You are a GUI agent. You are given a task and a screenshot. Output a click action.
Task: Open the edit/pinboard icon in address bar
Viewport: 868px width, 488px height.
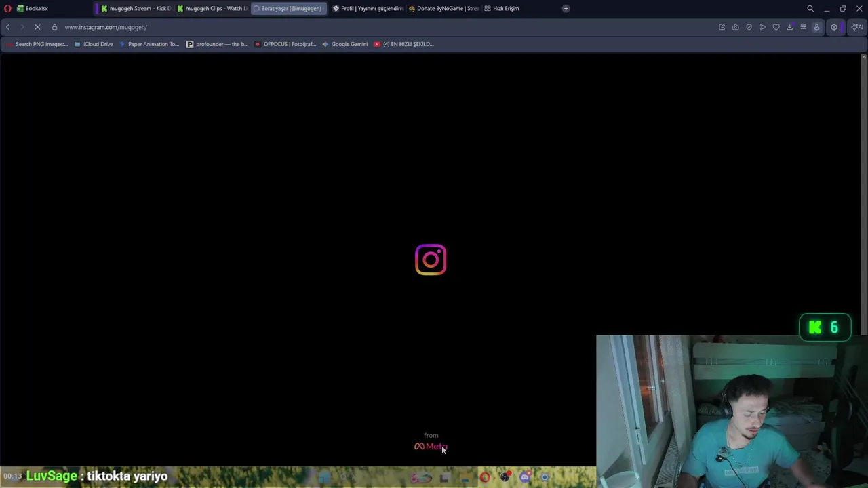722,27
